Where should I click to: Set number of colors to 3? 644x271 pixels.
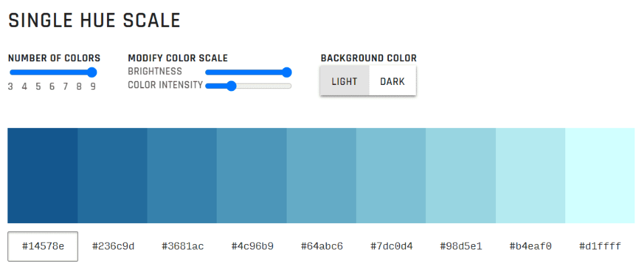(x=11, y=86)
